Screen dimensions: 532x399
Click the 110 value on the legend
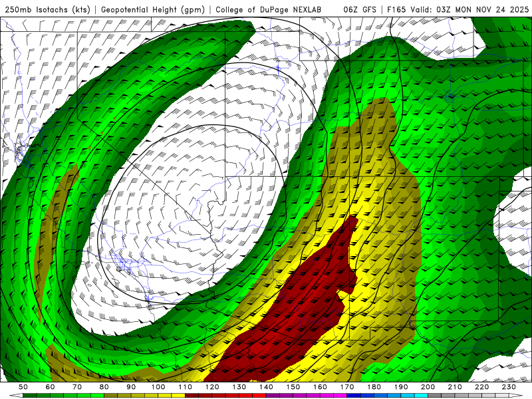coord(185,387)
